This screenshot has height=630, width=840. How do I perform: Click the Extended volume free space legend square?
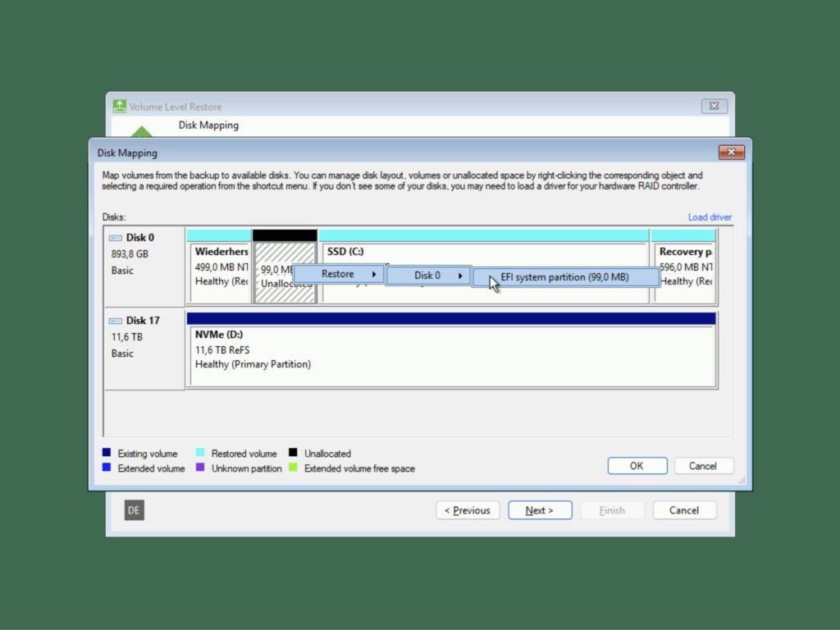[292, 468]
